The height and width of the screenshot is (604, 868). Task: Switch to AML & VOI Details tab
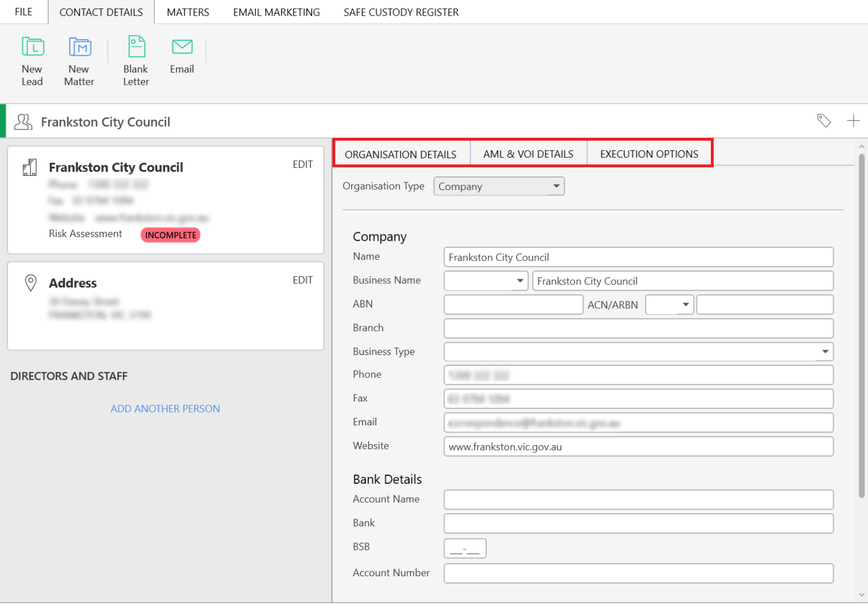click(x=528, y=154)
